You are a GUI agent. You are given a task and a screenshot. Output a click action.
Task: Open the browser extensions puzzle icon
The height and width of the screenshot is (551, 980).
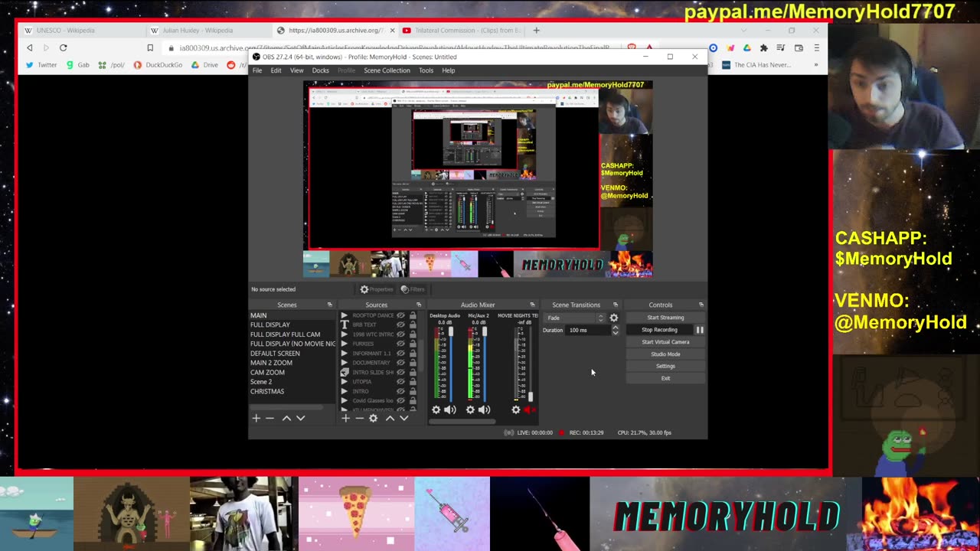(x=763, y=47)
